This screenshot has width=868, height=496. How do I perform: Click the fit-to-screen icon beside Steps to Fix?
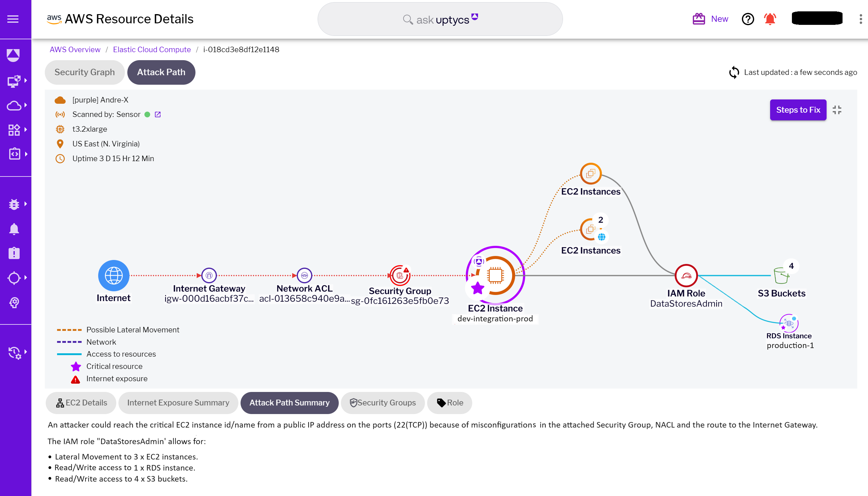(x=837, y=110)
